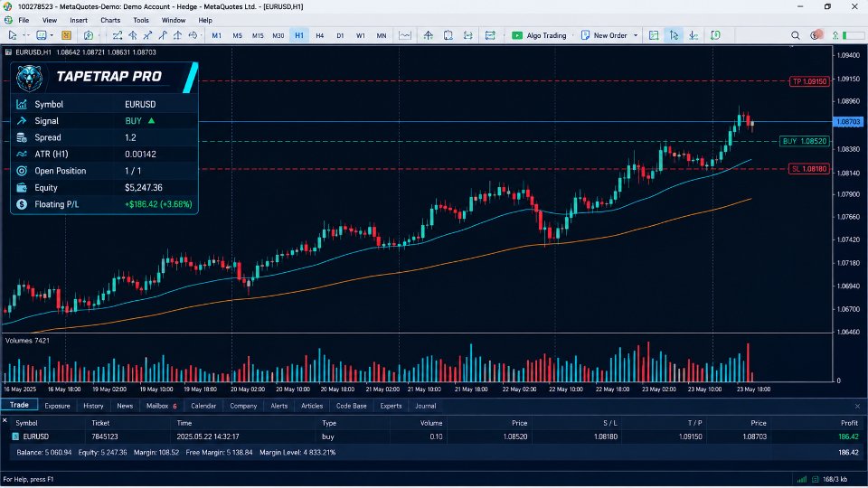
Task: Select the fourth drawing object tool icon
Action: click(x=163, y=35)
